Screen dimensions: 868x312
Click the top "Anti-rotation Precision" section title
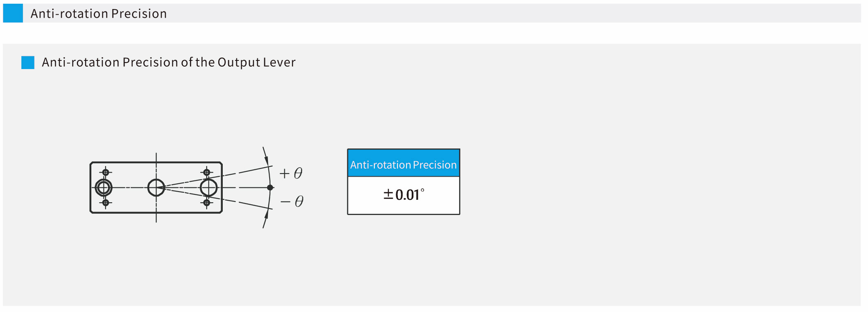(x=99, y=14)
